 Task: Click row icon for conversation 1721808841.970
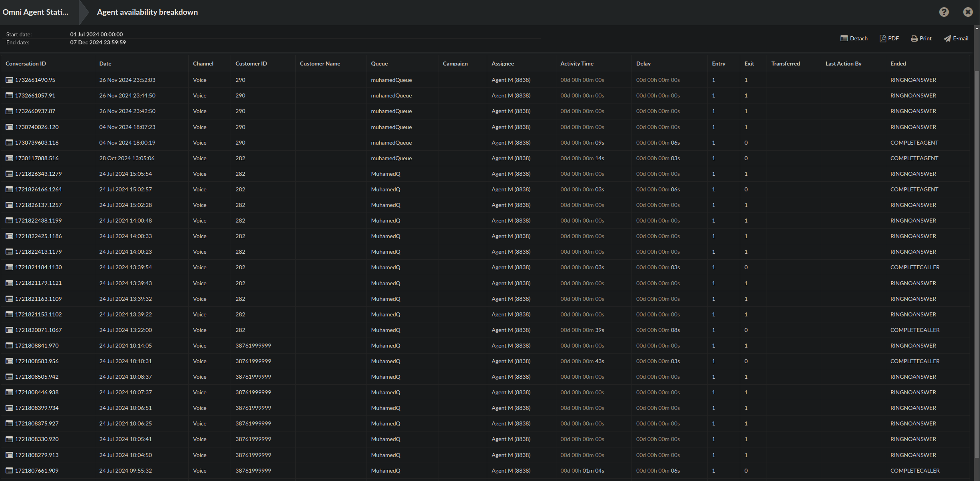click(x=9, y=346)
